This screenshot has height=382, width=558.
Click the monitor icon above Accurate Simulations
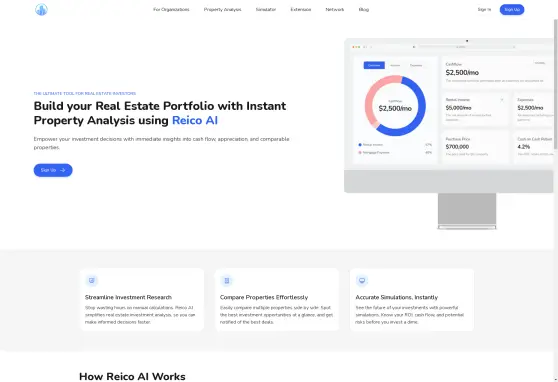362,281
